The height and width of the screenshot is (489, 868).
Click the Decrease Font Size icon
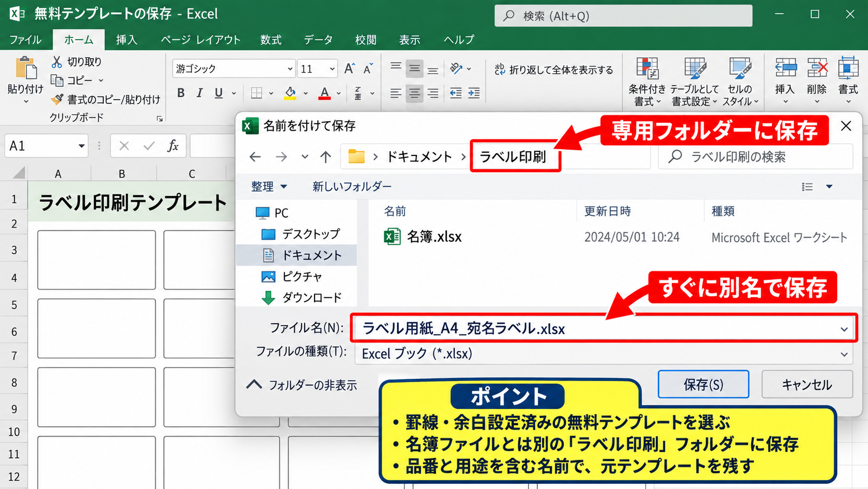[x=368, y=69]
